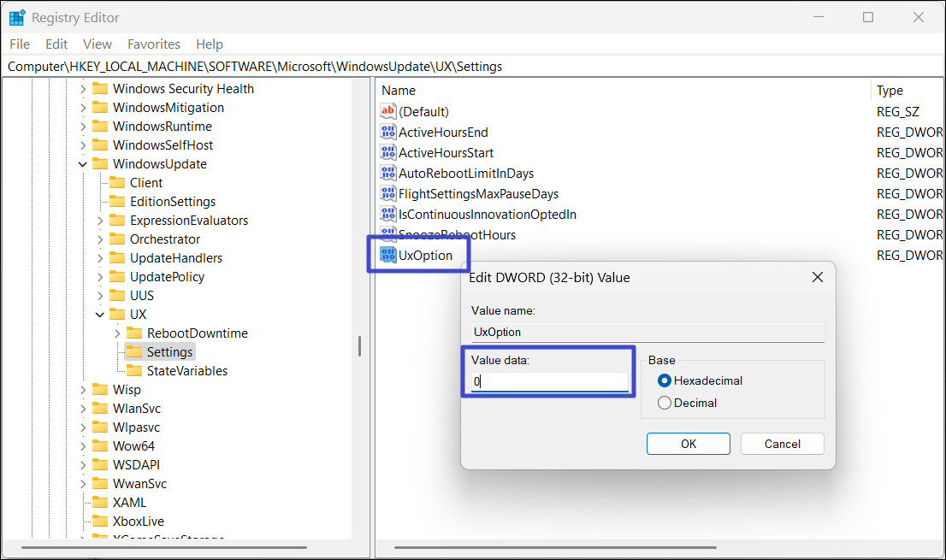
Task: Click the AutoRebootLimitInDays DWORD icon
Action: pos(388,173)
